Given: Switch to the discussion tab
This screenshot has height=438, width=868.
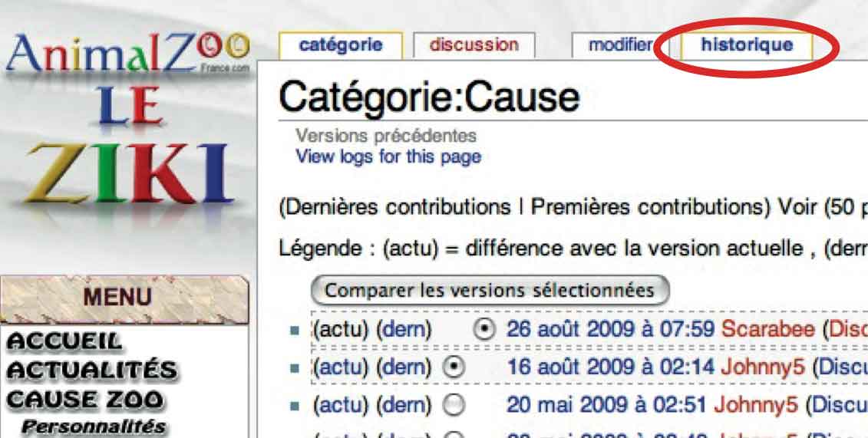Looking at the screenshot, I should click(x=474, y=45).
